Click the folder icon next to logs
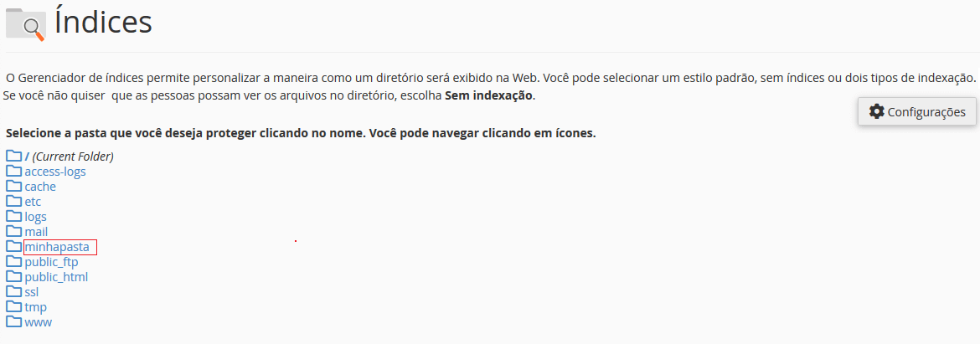 [x=13, y=216]
